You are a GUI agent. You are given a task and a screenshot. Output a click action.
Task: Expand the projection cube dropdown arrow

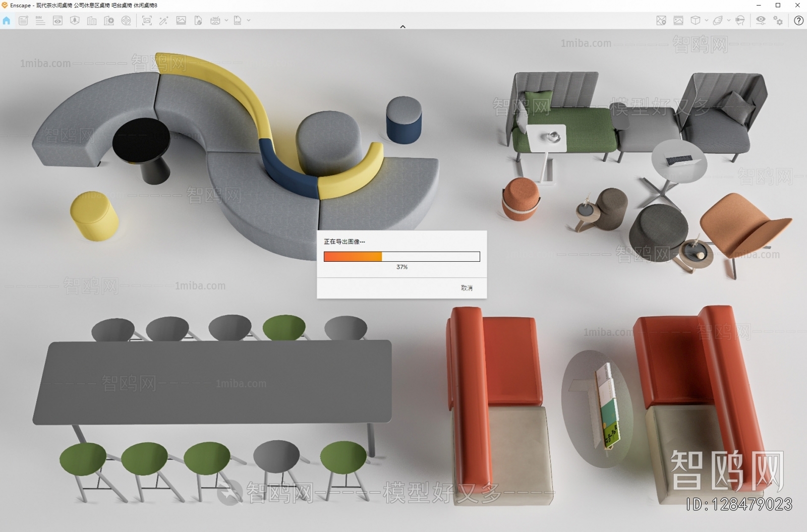(706, 21)
